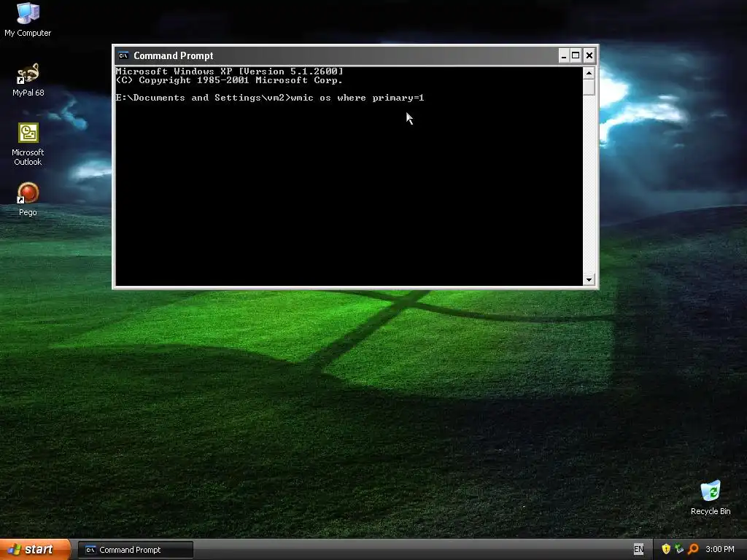Click the orange magnifier tray icon
This screenshot has width=747, height=560.
(693, 549)
